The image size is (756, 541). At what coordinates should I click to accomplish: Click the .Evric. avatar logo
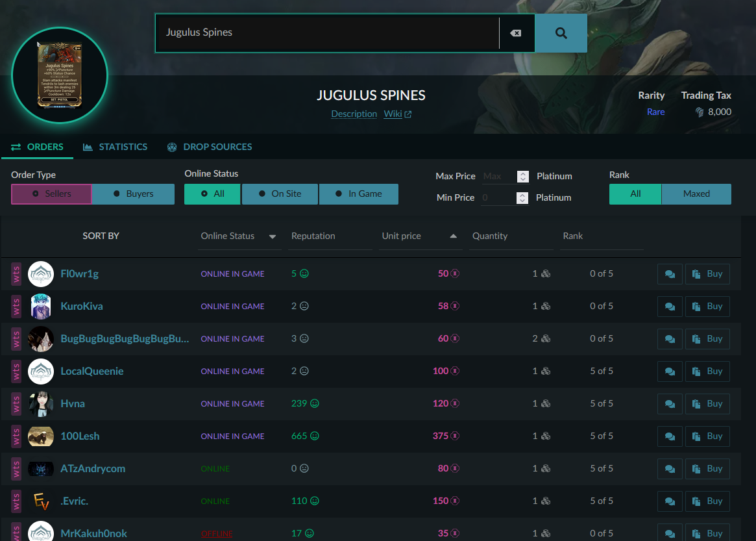pos(40,501)
